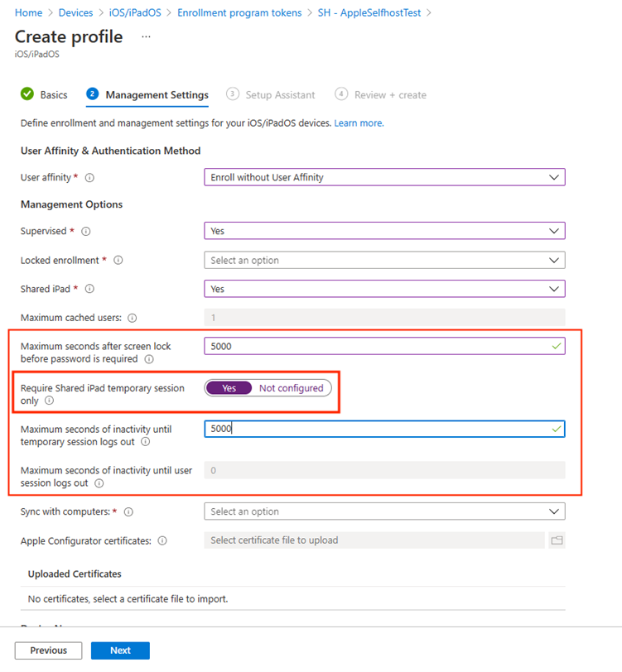Viewport: 622px width, 672px height.
Task: Click the Maximum cached users info icon
Action: [x=133, y=318]
